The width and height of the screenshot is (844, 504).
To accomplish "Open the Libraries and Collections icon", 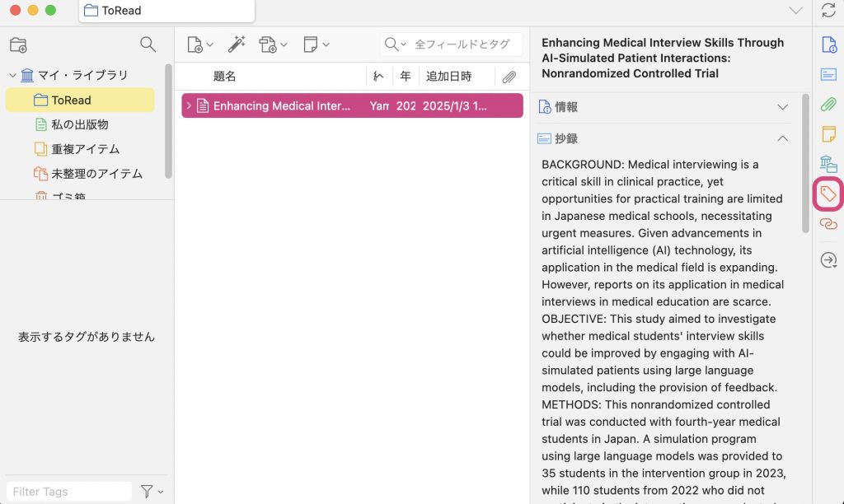I will (x=828, y=164).
